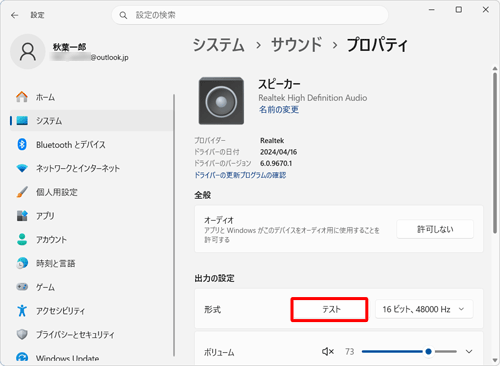This screenshot has width=500, height=366.
Task: Open Bluetooth とデバイス settings
Action: (91, 144)
